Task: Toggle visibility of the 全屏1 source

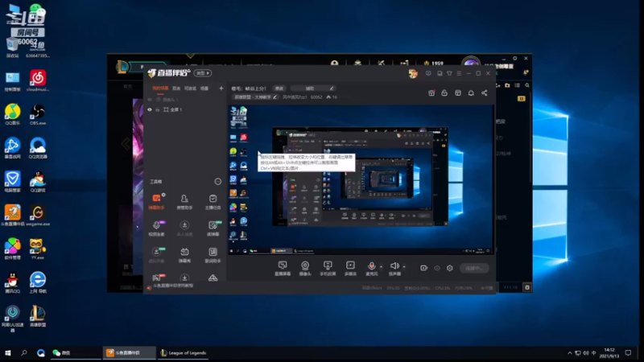Action: point(150,109)
